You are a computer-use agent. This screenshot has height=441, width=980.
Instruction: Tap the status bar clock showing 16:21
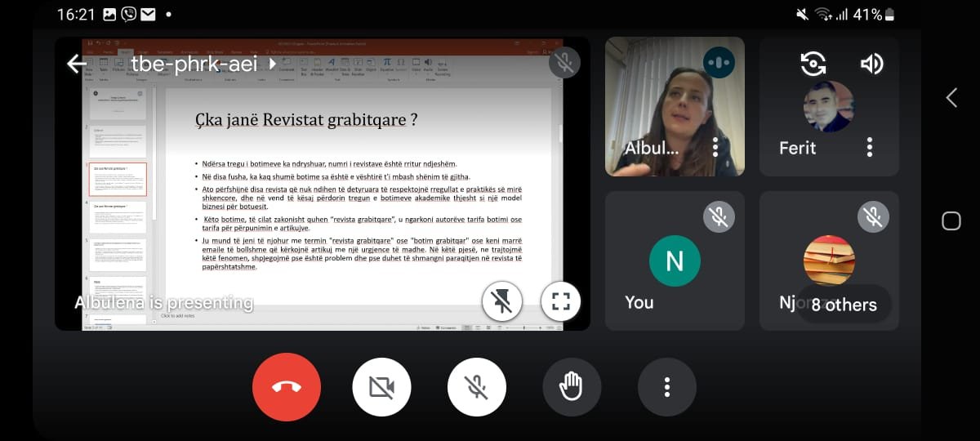[x=77, y=15]
